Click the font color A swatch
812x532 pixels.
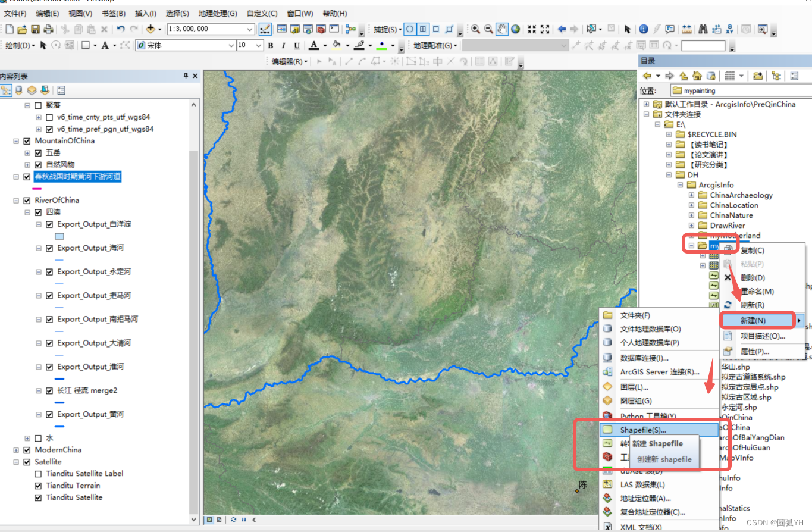(x=313, y=45)
